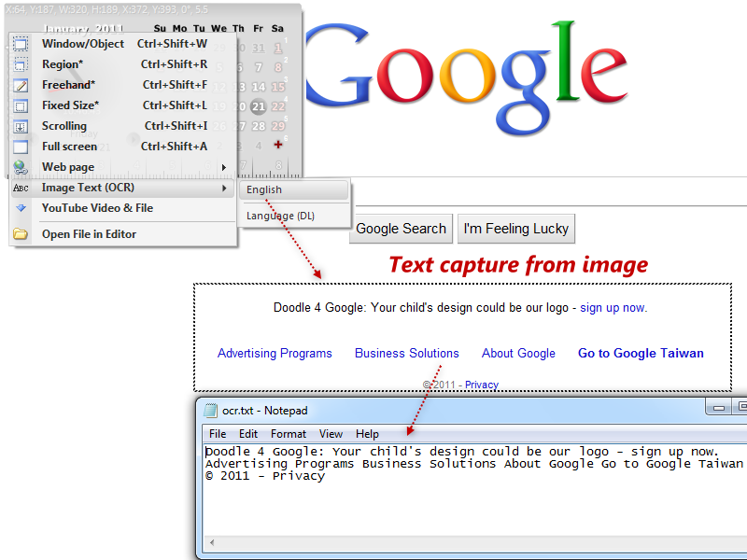Click the YouTube download arrow icon

tap(21, 208)
